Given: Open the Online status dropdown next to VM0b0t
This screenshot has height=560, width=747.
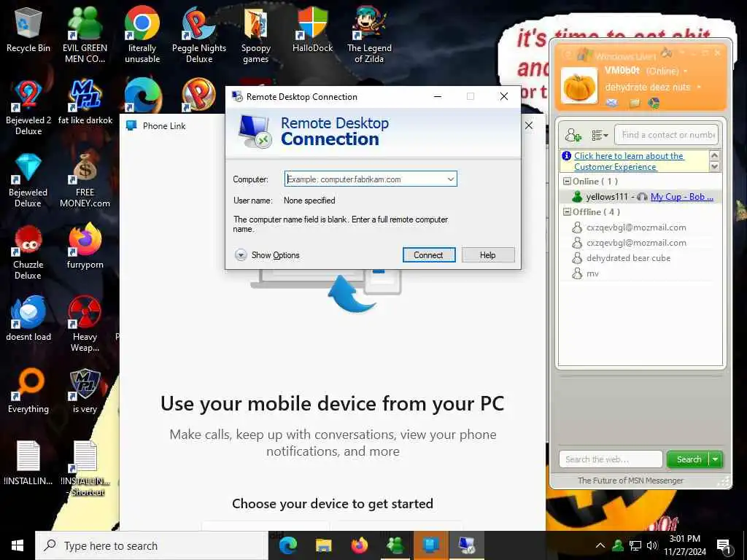Looking at the screenshot, I should [686, 71].
